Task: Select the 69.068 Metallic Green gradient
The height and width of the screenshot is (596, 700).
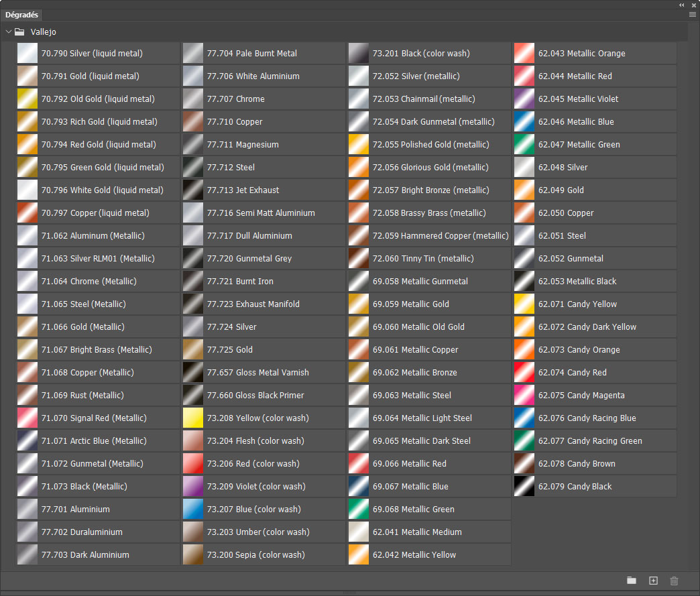Action: [359, 510]
